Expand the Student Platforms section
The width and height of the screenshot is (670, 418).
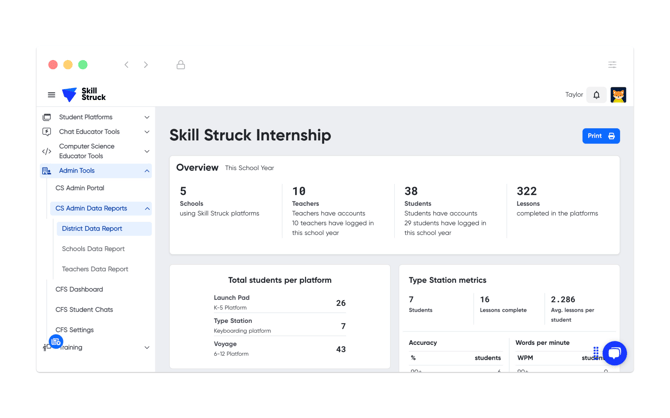(x=147, y=117)
